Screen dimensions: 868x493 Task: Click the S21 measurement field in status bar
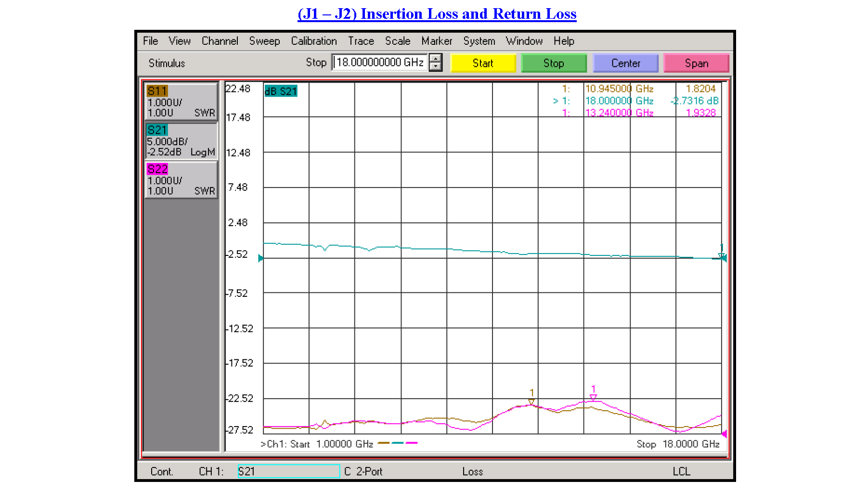tap(288, 471)
